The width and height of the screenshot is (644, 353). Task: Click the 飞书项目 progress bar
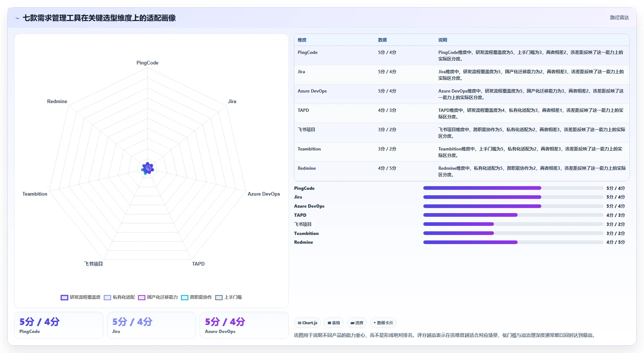tap(513, 224)
